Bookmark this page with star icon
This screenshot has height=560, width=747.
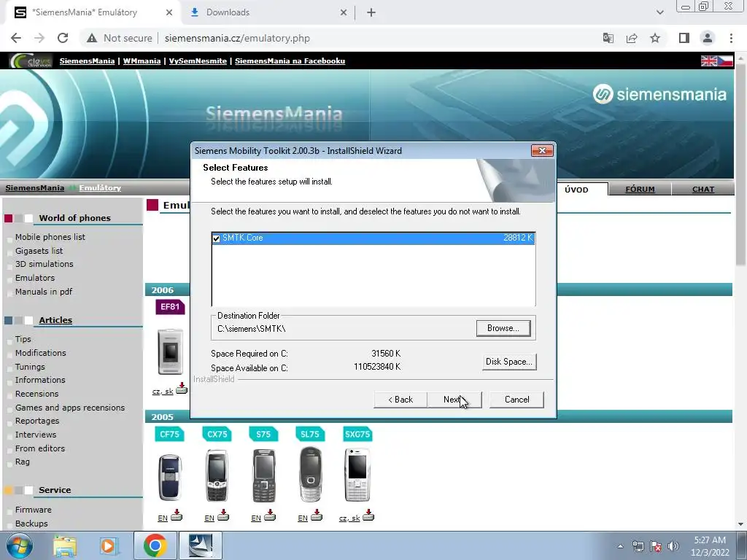pos(655,38)
